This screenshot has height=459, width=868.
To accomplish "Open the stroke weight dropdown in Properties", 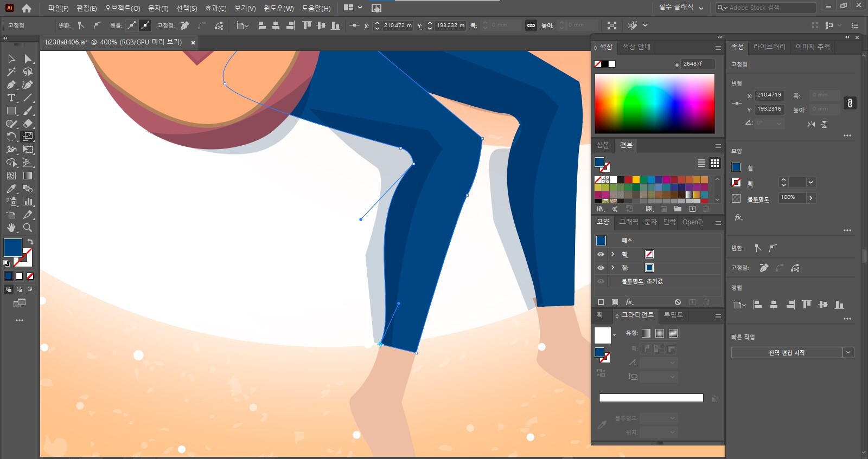I will (x=810, y=183).
